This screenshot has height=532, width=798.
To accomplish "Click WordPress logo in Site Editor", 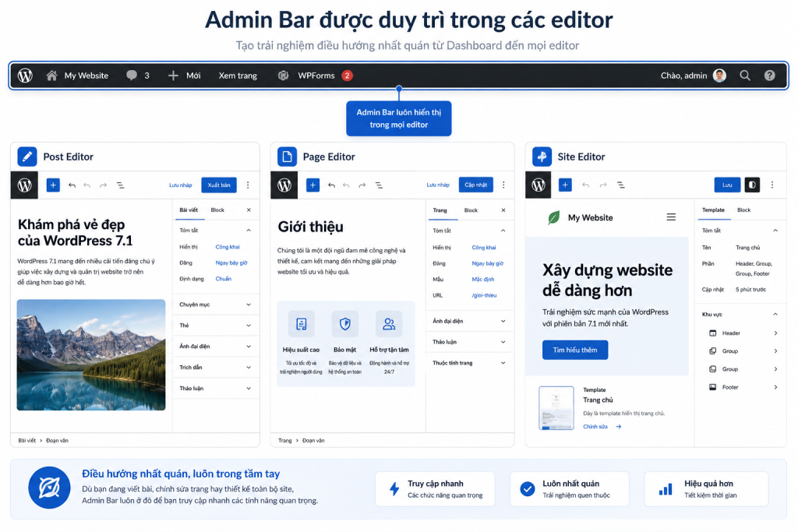I will (538, 185).
